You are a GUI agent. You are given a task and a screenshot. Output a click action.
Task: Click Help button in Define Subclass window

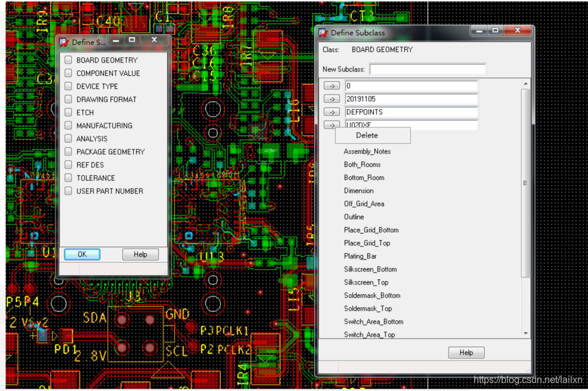click(x=466, y=353)
